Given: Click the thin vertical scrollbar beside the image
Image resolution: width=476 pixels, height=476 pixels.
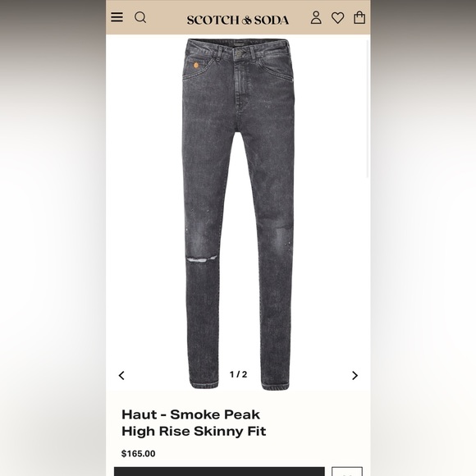Looking at the screenshot, I should (368, 108).
